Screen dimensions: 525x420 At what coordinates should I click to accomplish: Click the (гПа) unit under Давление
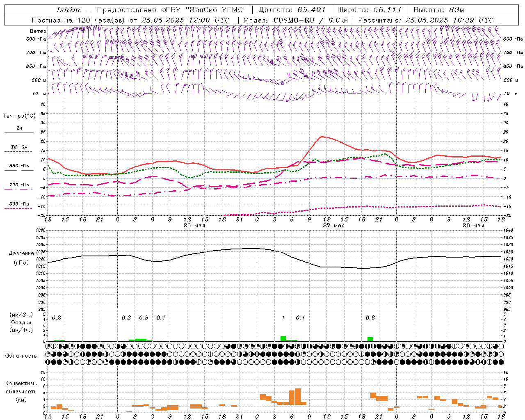point(21,263)
